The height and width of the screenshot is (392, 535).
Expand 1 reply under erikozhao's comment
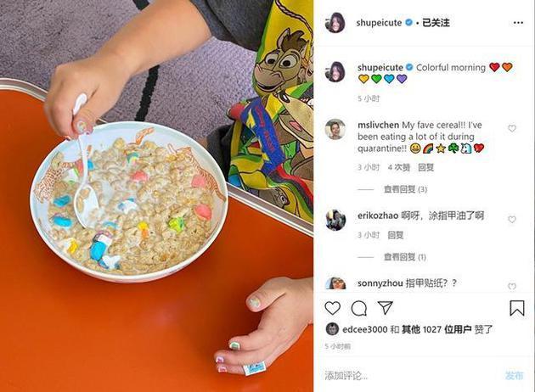coord(405,257)
